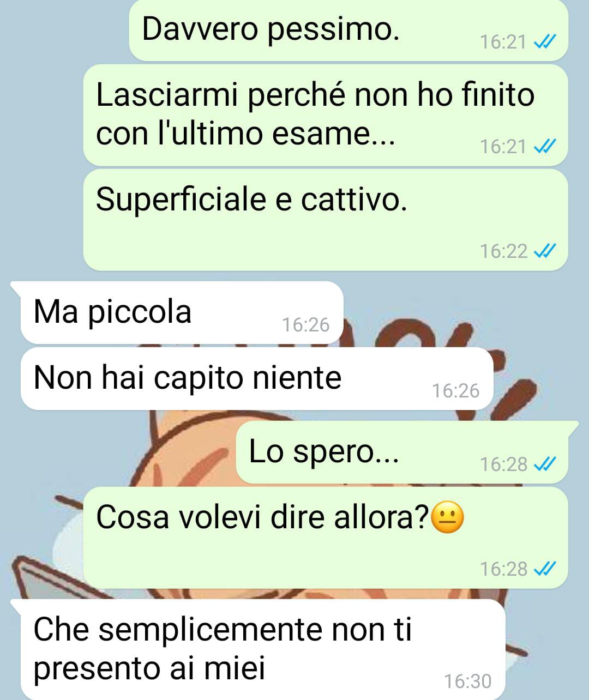
Task: Click the 16:26 timestamp on 'Ma piccola'
Action: coord(305,325)
